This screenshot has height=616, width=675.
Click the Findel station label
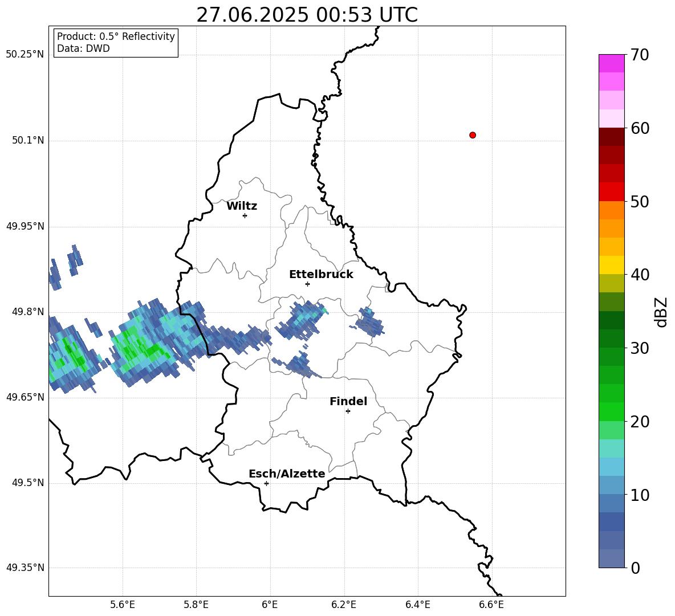click(x=348, y=401)
